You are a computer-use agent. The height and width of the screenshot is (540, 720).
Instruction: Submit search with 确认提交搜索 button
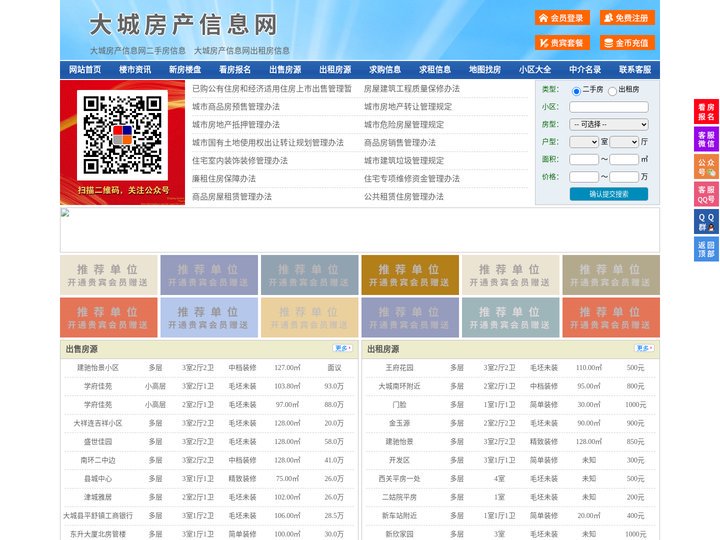609,194
